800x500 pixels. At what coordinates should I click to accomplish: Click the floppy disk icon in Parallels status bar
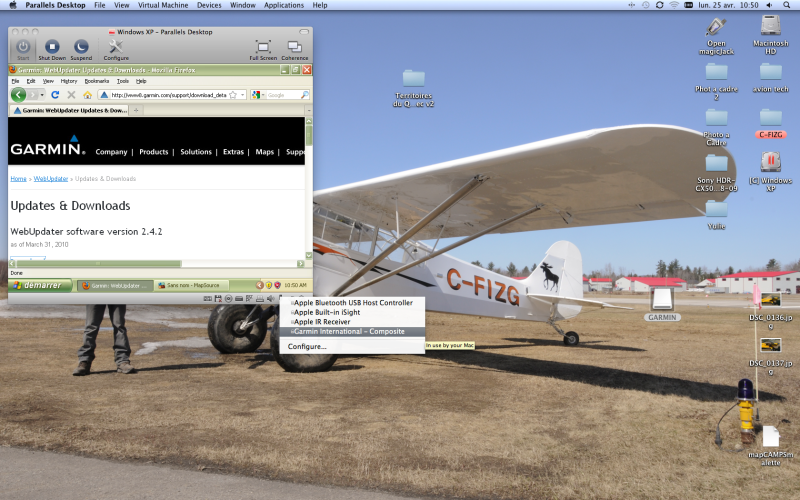[x=218, y=298]
